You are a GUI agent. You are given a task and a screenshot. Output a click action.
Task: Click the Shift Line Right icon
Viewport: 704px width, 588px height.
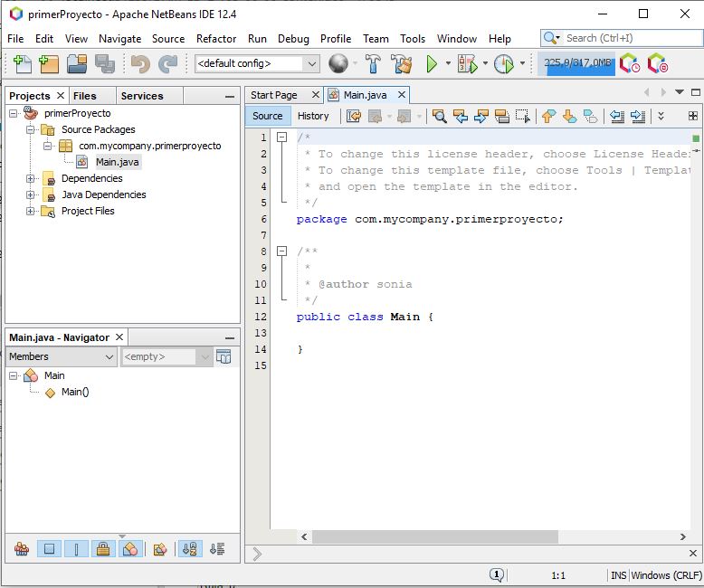click(638, 117)
